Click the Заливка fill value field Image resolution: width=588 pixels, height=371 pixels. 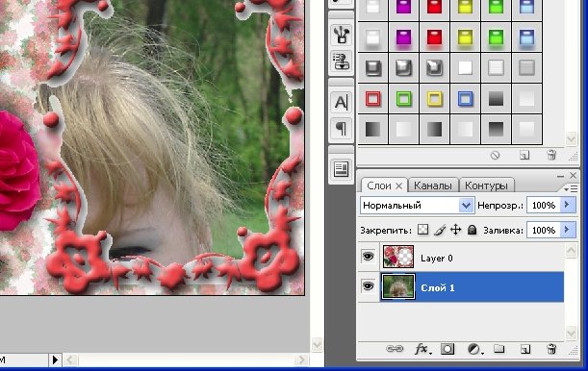(544, 230)
